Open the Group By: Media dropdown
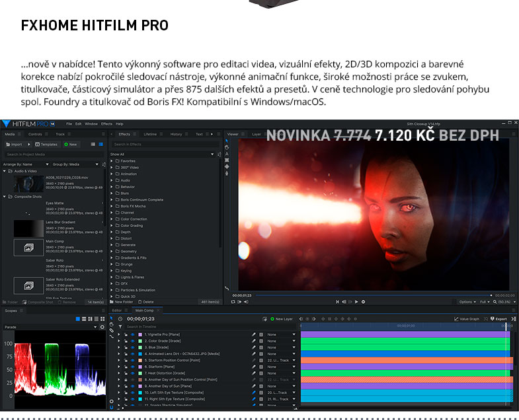The width and height of the screenshot is (519, 420). point(75,164)
